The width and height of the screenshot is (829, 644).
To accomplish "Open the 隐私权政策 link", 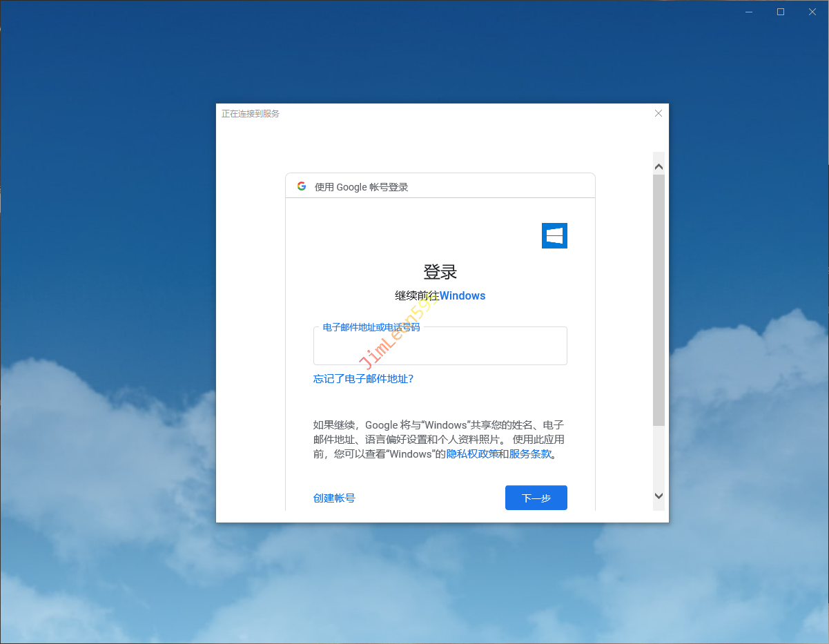I will [x=472, y=454].
